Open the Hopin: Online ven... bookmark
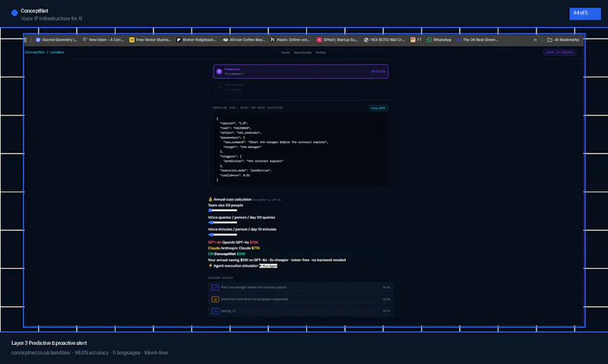The width and height of the screenshot is (608, 364). tap(290, 40)
